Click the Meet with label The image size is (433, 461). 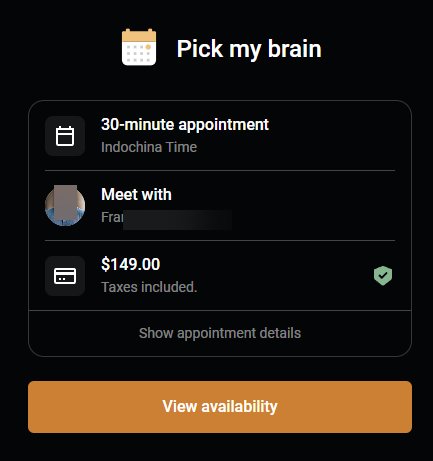click(x=136, y=194)
